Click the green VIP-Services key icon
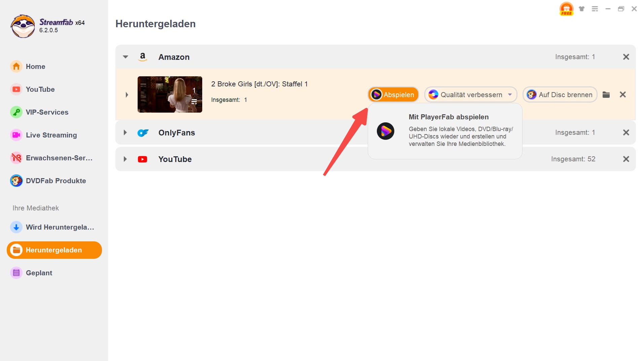The width and height of the screenshot is (644, 361). click(x=16, y=112)
